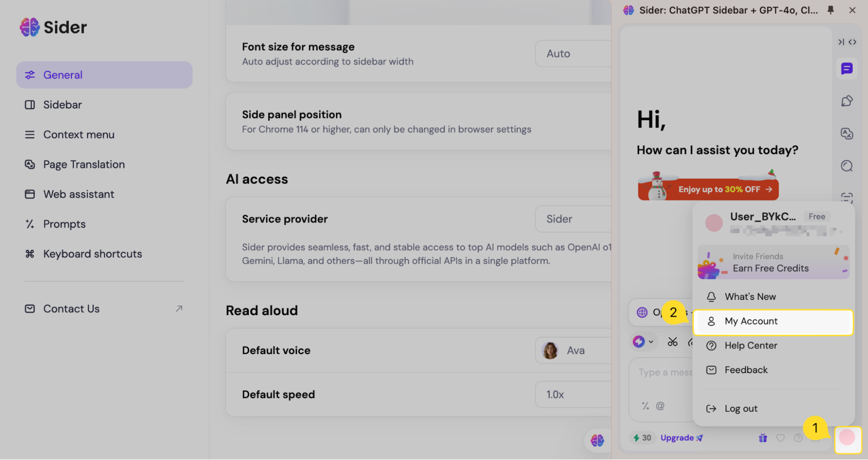
Task: Click the Type a message input field
Action: tap(661, 390)
